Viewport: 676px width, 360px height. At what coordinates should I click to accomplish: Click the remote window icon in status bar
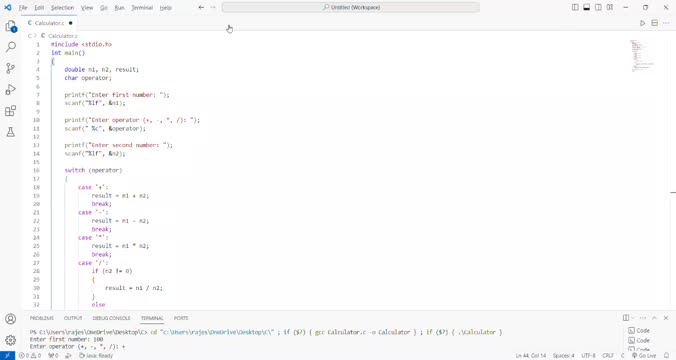(x=7, y=356)
